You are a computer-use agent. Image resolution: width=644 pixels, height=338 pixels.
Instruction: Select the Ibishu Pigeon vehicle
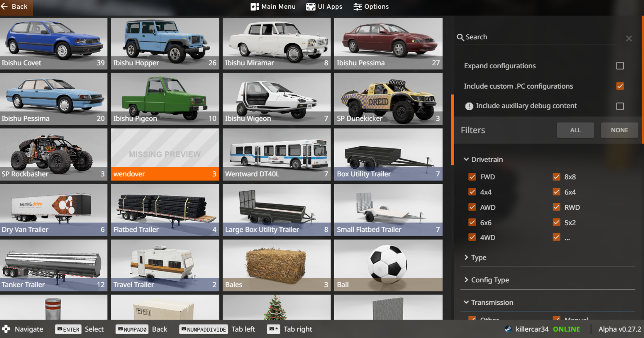(x=165, y=99)
